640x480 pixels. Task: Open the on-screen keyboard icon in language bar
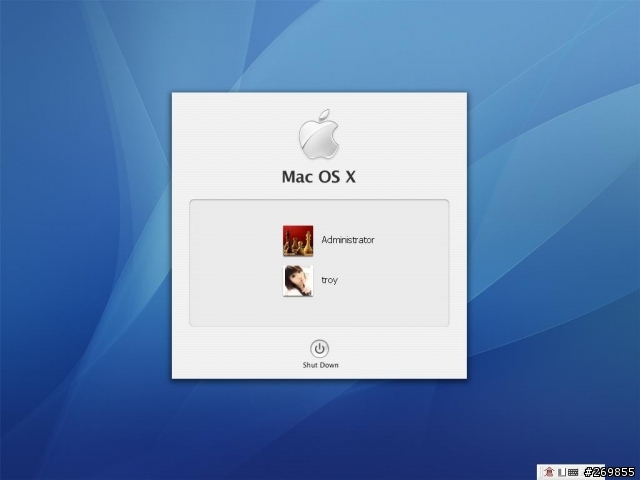tap(573, 473)
